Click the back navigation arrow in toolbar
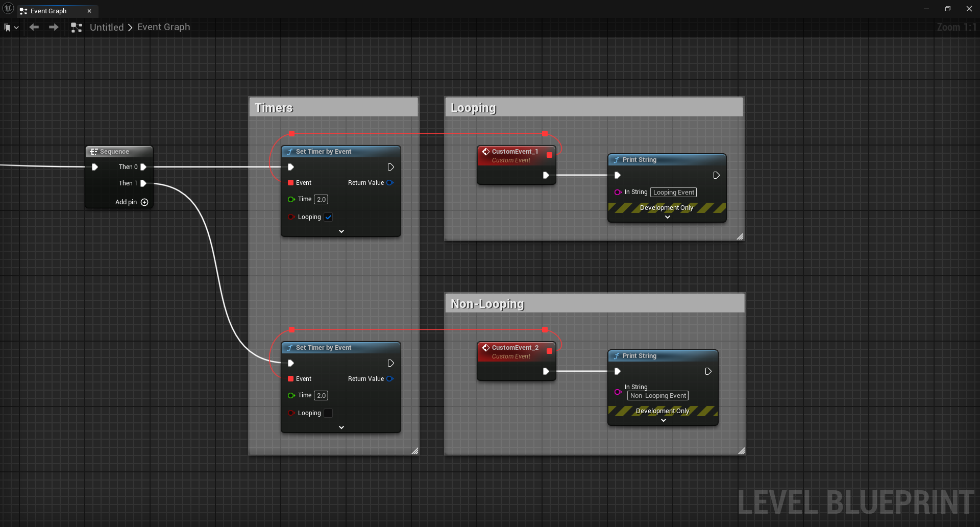 point(34,27)
